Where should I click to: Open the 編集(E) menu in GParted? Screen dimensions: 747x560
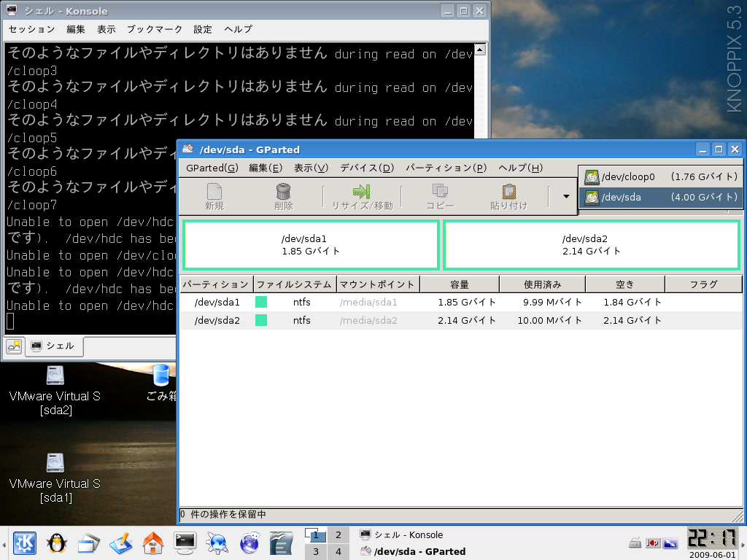(x=266, y=168)
